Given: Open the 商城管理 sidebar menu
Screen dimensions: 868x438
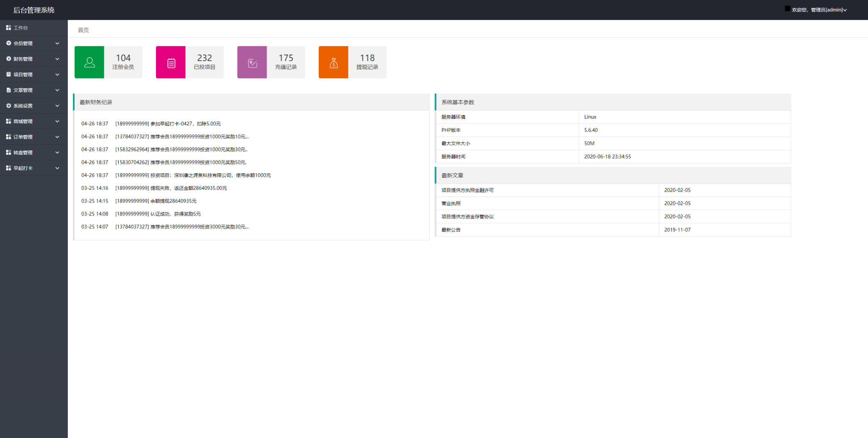Looking at the screenshot, I should [x=23, y=121].
